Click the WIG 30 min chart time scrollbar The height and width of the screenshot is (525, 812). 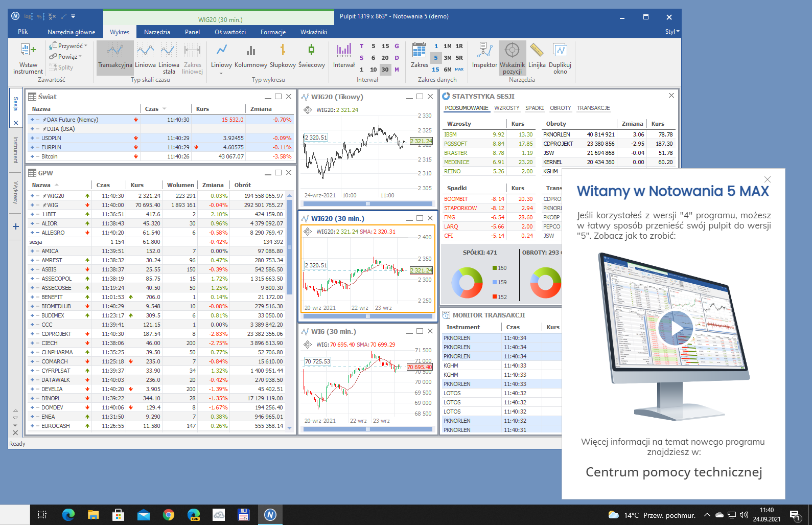[x=368, y=429]
